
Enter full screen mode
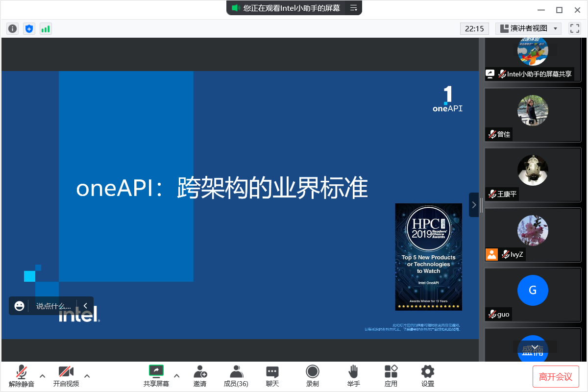(574, 28)
